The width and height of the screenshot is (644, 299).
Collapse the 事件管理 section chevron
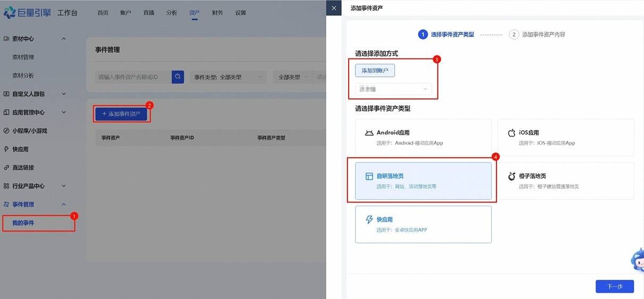(x=64, y=204)
